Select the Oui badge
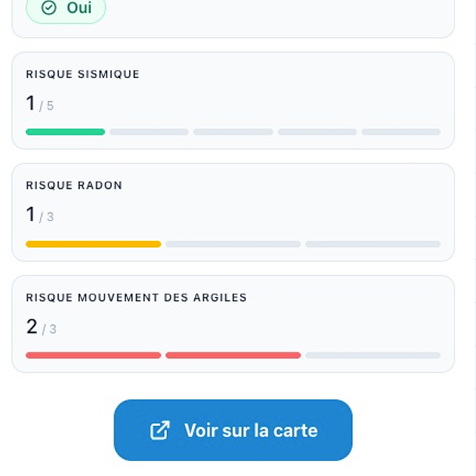The image size is (476, 476). tap(66, 9)
